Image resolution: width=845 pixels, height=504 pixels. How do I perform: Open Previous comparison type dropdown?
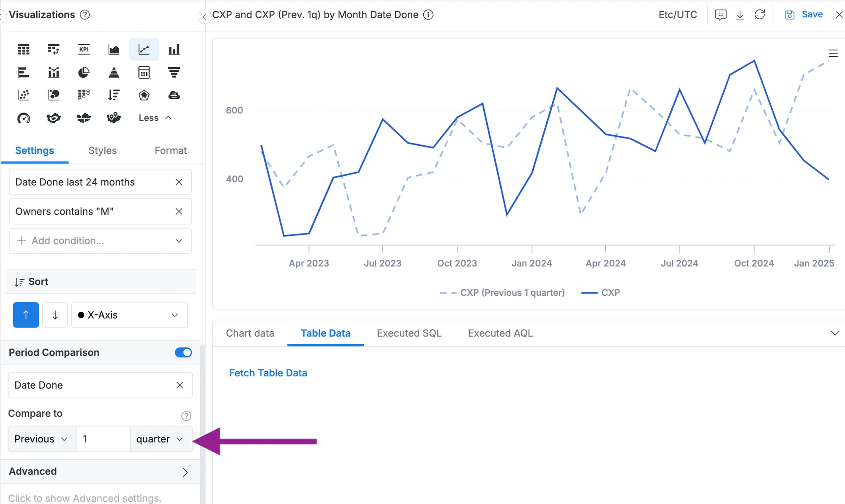tap(42, 439)
